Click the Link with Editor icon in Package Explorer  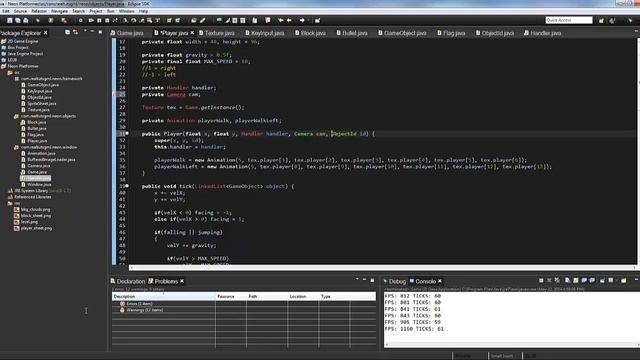pyautogui.click(x=76, y=32)
